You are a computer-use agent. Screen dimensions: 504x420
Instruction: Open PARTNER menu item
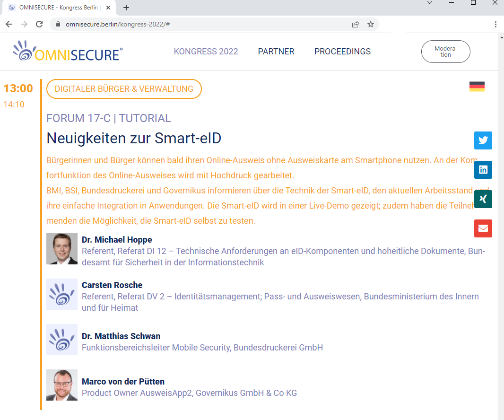coord(276,52)
